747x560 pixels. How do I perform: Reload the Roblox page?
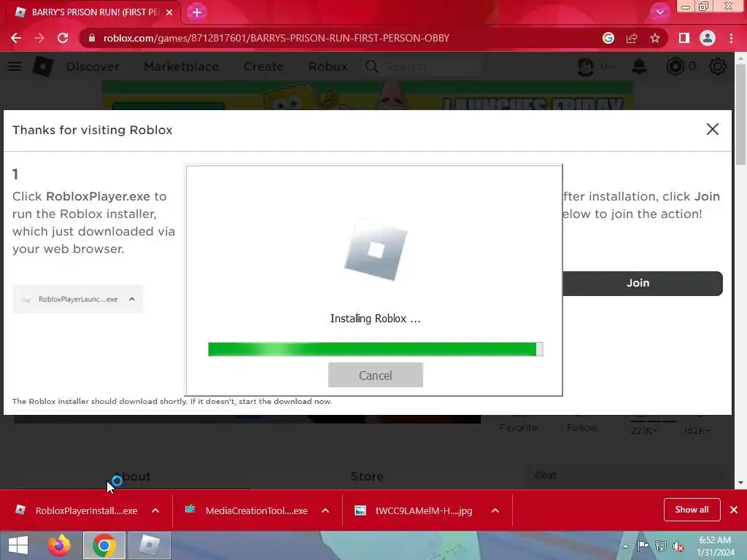[x=63, y=38]
